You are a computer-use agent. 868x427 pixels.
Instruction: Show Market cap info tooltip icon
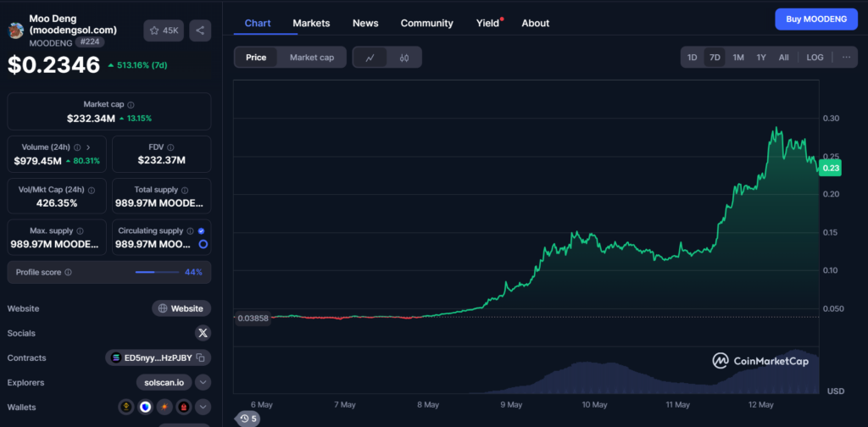point(131,104)
